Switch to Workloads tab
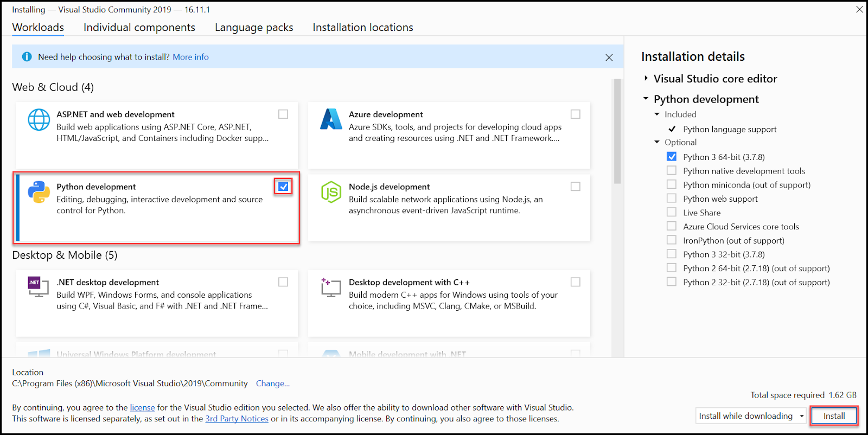Image resolution: width=868 pixels, height=435 pixels. point(38,27)
